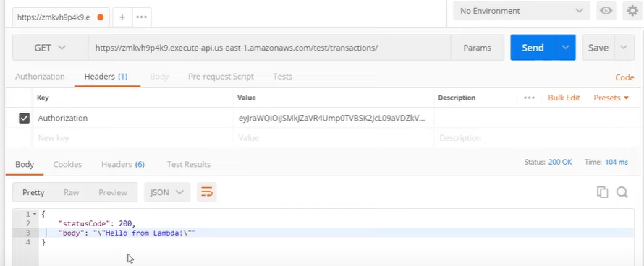Viewport: 644px width, 266px height.
Task: Open manage environments gear icon
Action: coord(632,11)
